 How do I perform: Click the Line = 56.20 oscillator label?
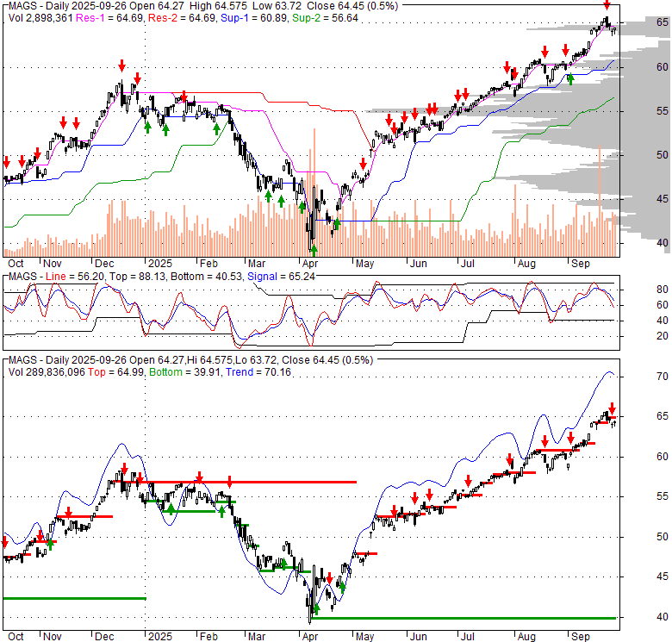[x=75, y=277]
